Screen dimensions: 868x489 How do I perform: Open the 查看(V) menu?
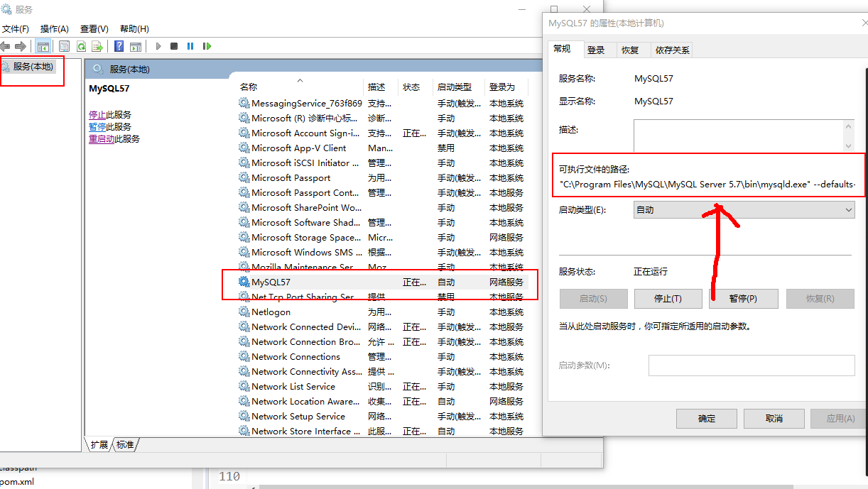point(94,29)
